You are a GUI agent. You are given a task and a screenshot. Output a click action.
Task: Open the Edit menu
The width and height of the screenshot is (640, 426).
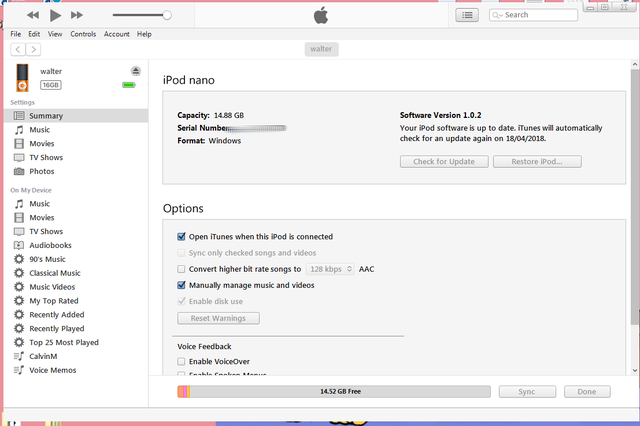[x=34, y=34]
